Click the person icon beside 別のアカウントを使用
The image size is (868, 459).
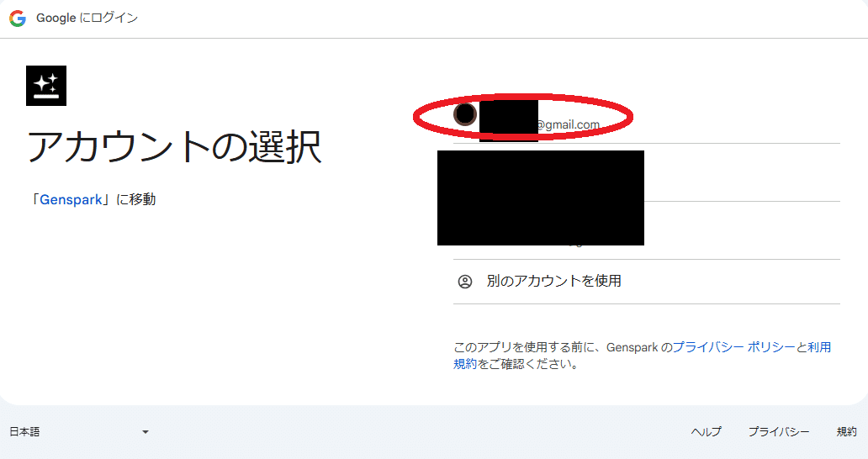tap(465, 282)
